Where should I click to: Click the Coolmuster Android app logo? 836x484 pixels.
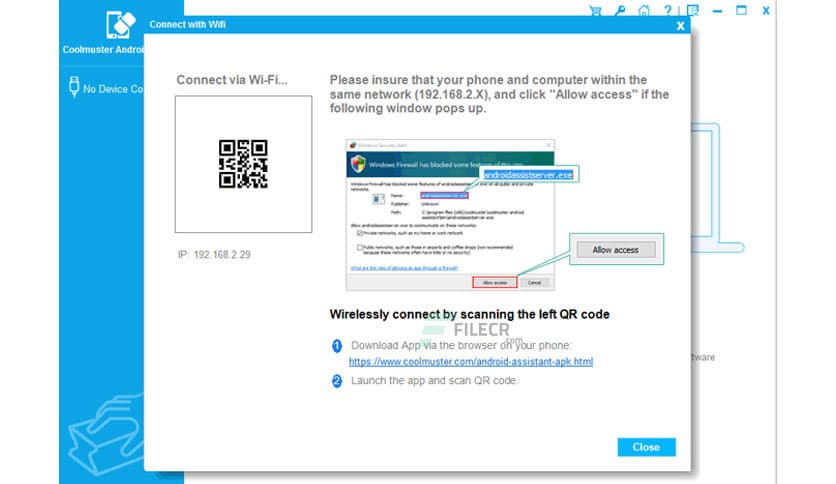click(120, 25)
